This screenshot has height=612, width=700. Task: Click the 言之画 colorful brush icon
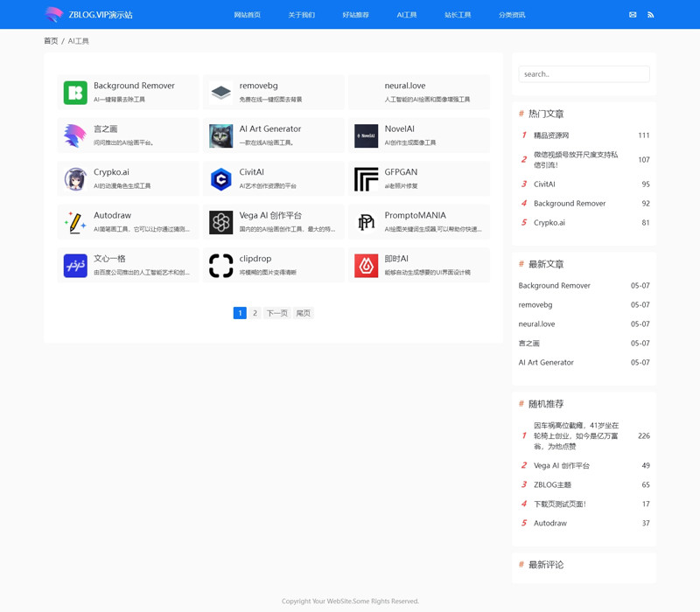click(75, 136)
